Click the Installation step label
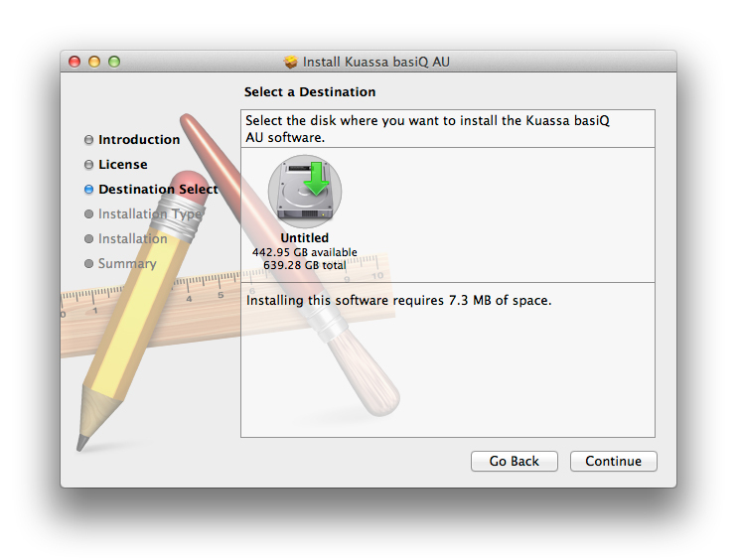The image size is (739, 560). point(133,238)
